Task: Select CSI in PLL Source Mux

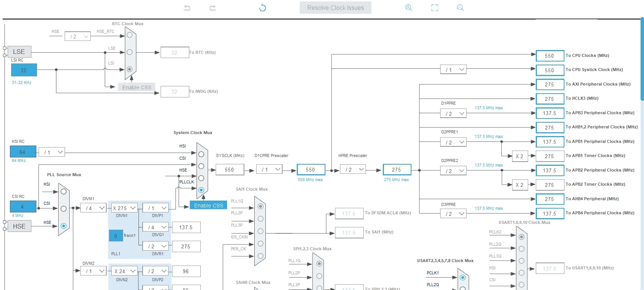Action: (x=63, y=209)
